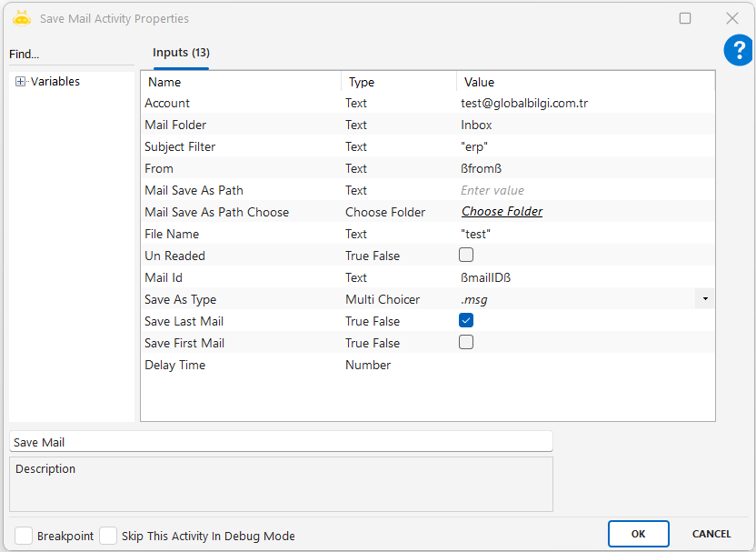756x552 pixels.
Task: Click the app logo icon in title bar
Action: coord(22,18)
